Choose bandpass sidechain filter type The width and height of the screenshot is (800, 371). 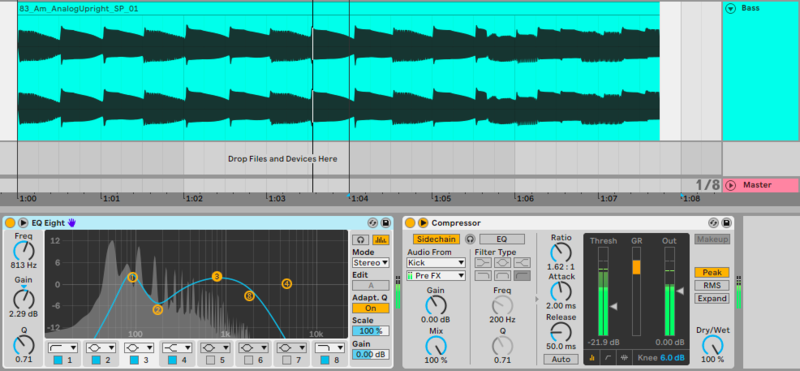503,276
